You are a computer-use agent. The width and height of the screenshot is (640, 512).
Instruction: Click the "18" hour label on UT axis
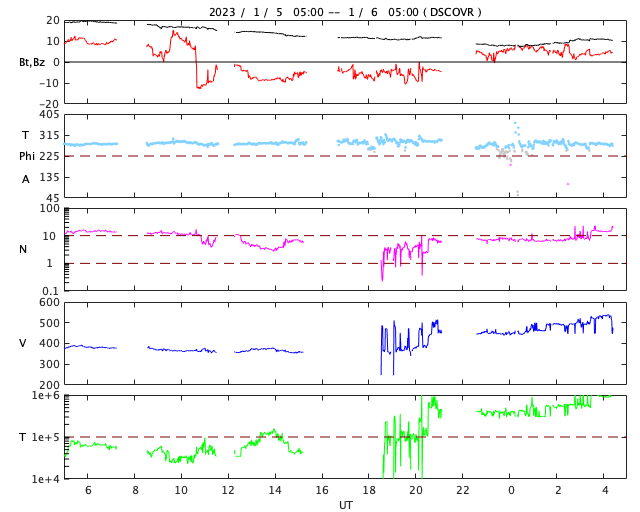click(x=369, y=490)
